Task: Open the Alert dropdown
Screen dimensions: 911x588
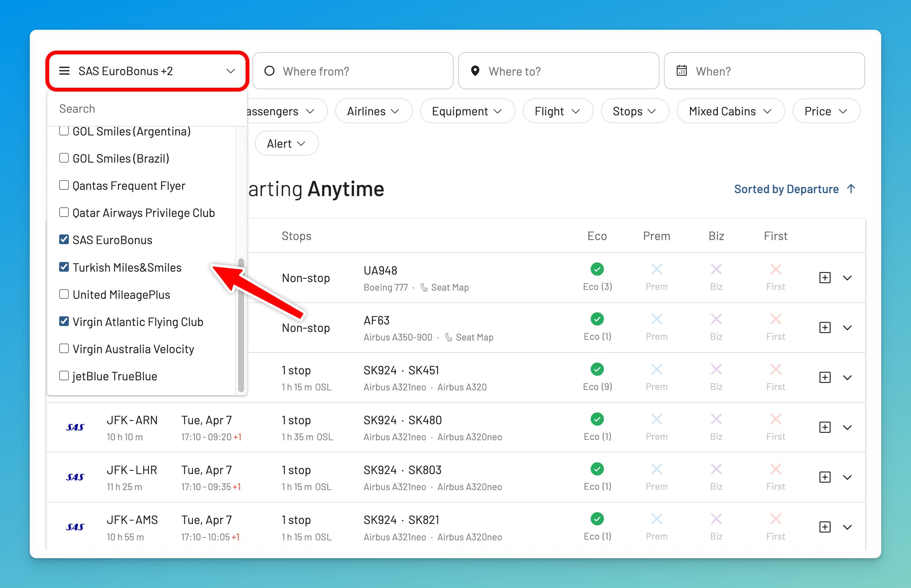Action: click(286, 144)
